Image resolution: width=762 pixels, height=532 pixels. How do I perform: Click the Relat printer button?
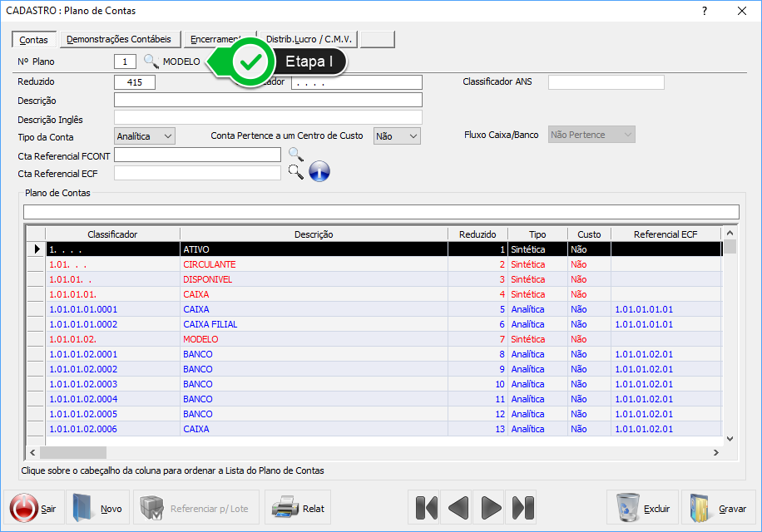click(298, 508)
